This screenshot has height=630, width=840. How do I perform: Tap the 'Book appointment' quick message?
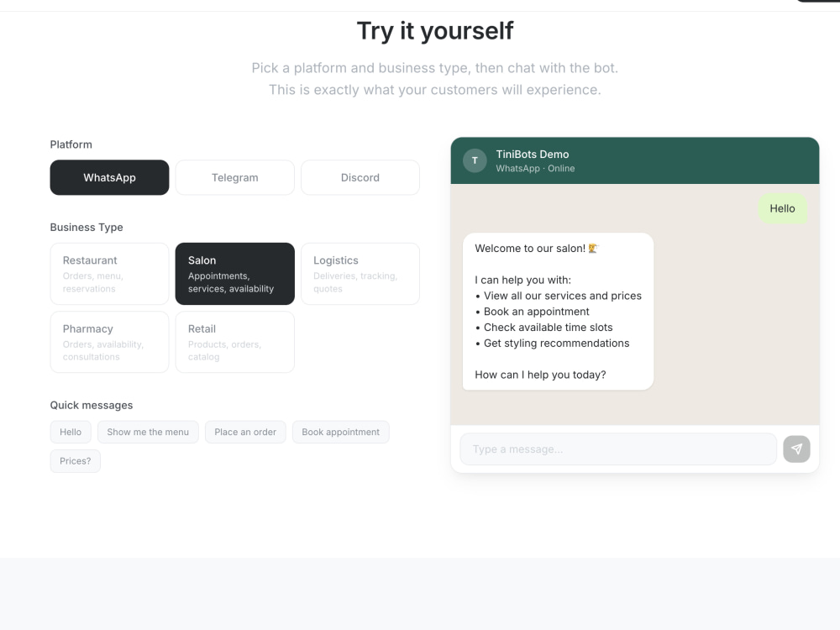pyautogui.click(x=341, y=432)
